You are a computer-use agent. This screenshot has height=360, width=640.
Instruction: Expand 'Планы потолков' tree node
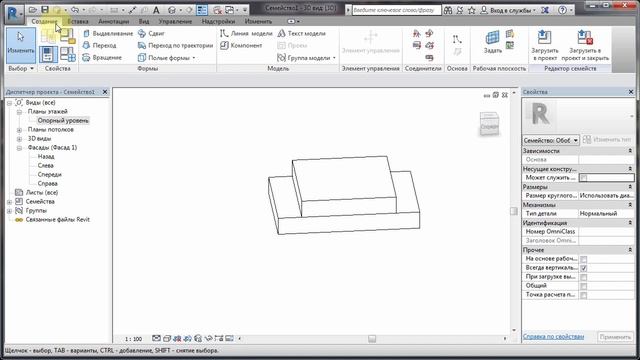coord(19,130)
